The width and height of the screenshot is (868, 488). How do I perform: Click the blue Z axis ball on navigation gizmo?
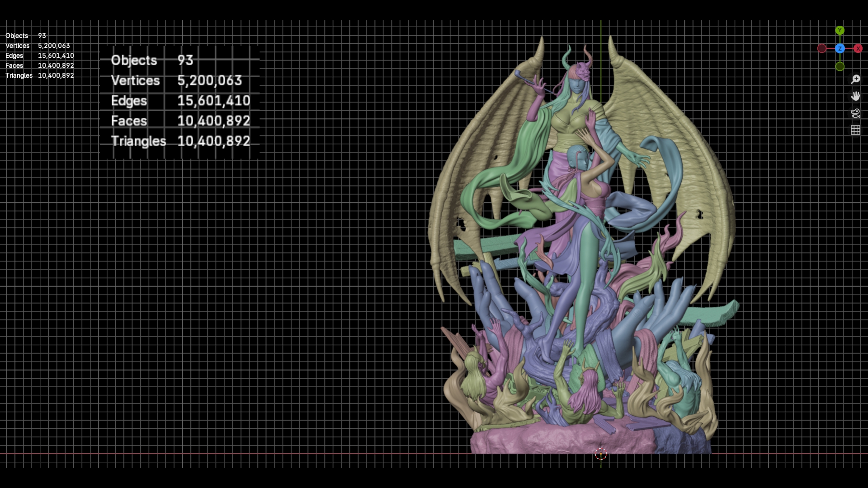click(840, 48)
